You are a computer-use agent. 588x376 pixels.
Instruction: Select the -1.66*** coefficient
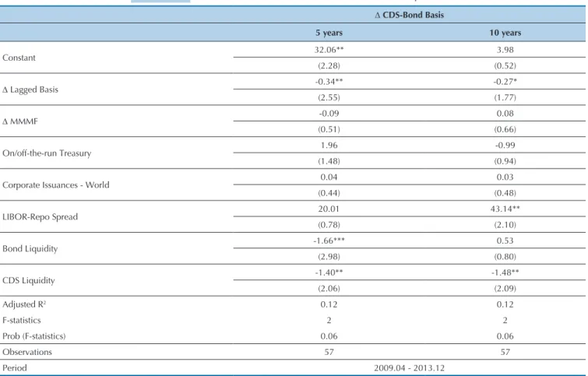pyautogui.click(x=329, y=241)
